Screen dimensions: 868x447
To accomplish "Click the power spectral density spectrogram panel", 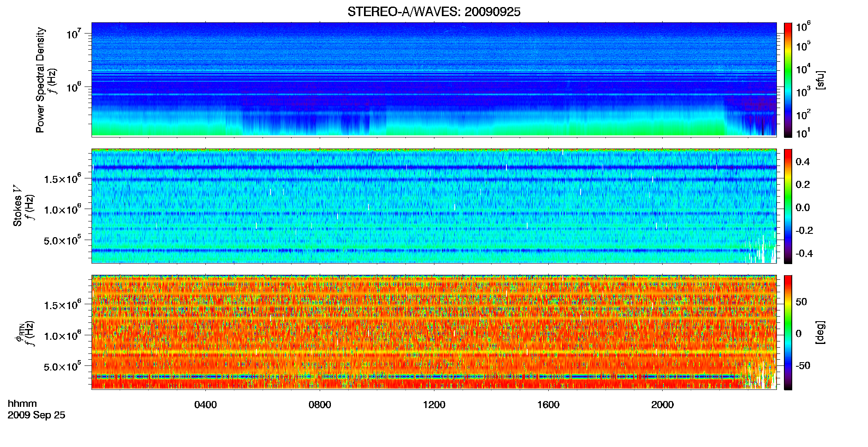I will pyautogui.click(x=434, y=79).
